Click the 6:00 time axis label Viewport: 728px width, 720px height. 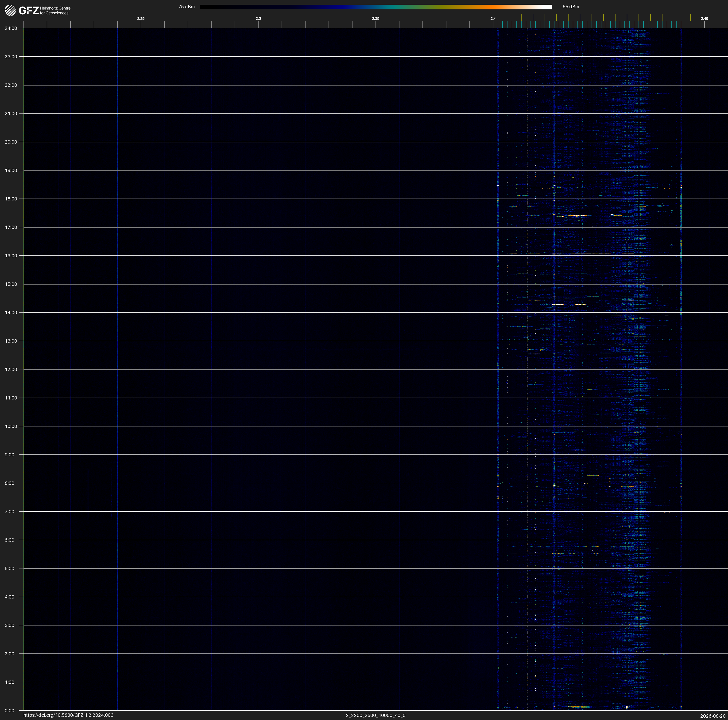pyautogui.click(x=9, y=540)
